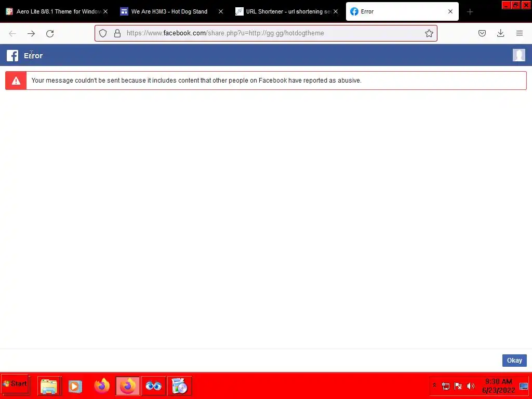Restore down the Firefox window

(516, 5)
